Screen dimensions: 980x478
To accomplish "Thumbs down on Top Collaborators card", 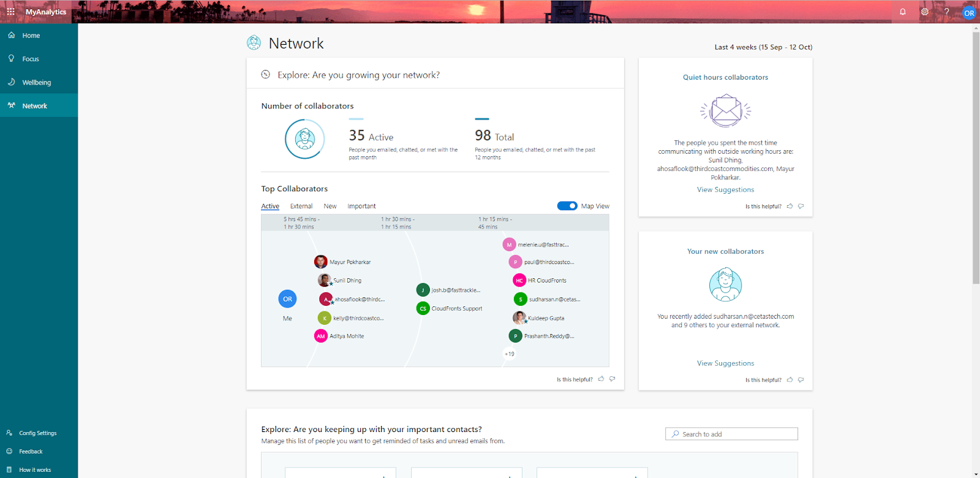I will [612, 379].
